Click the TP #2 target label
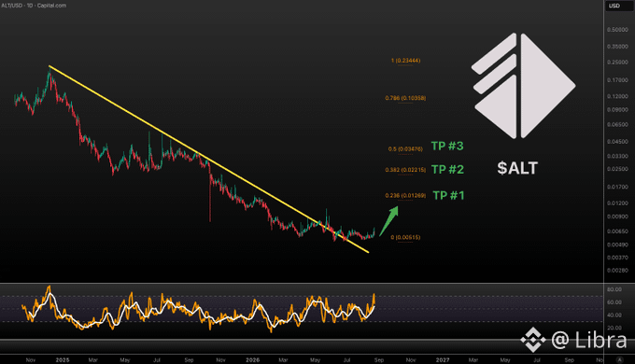 447,169
